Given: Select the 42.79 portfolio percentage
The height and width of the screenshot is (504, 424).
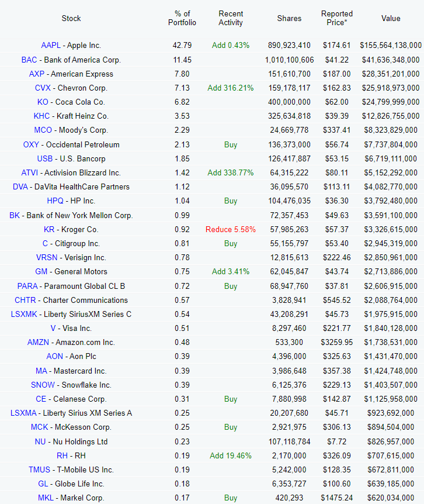Looking at the screenshot, I should pos(182,46).
